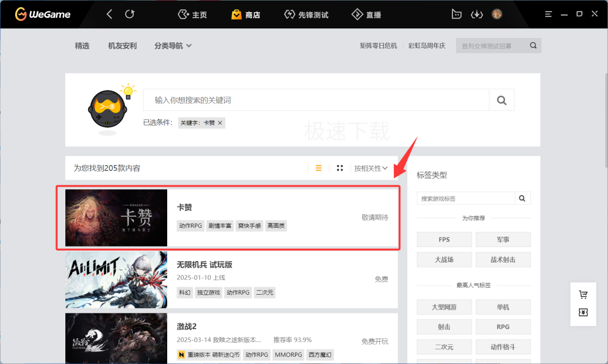The height and width of the screenshot is (364, 608).
Task: Click the user avatar icon
Action: point(497,14)
